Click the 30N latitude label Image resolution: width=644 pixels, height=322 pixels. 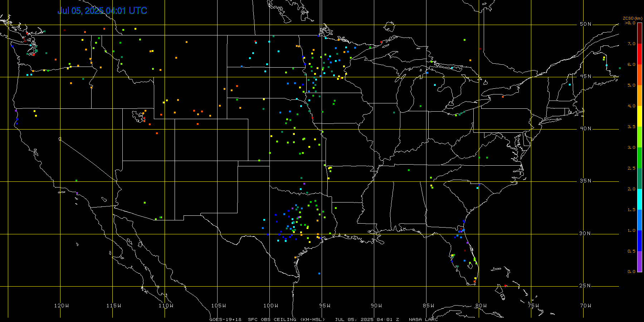pyautogui.click(x=585, y=233)
